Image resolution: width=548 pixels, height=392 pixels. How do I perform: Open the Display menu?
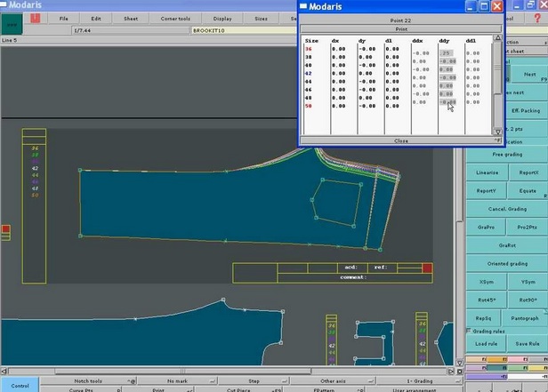[222, 19]
